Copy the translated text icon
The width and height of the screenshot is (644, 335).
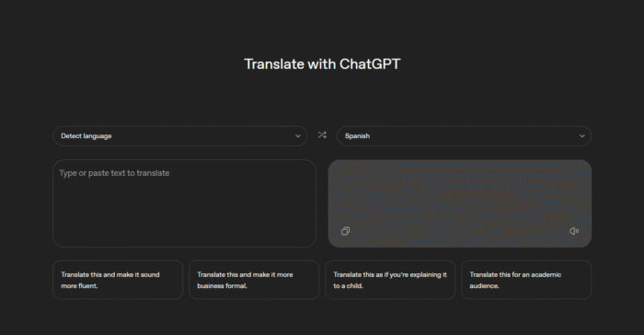pyautogui.click(x=345, y=231)
